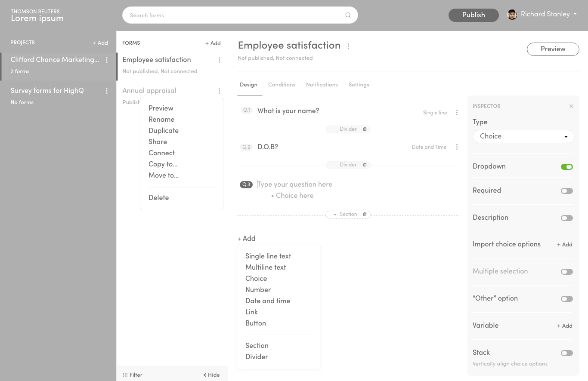Collapse the Section using its arrow
The height and width of the screenshot is (381, 588).
(x=335, y=215)
